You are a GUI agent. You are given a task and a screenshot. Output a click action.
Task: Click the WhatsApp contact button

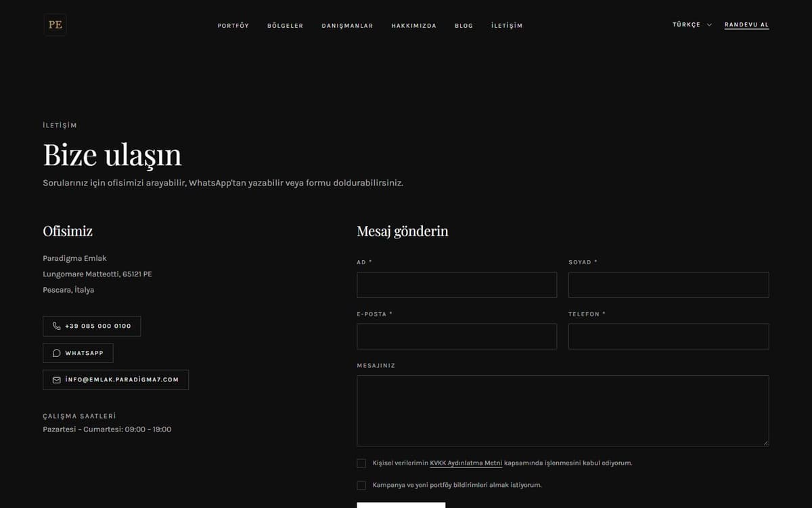[x=78, y=353]
